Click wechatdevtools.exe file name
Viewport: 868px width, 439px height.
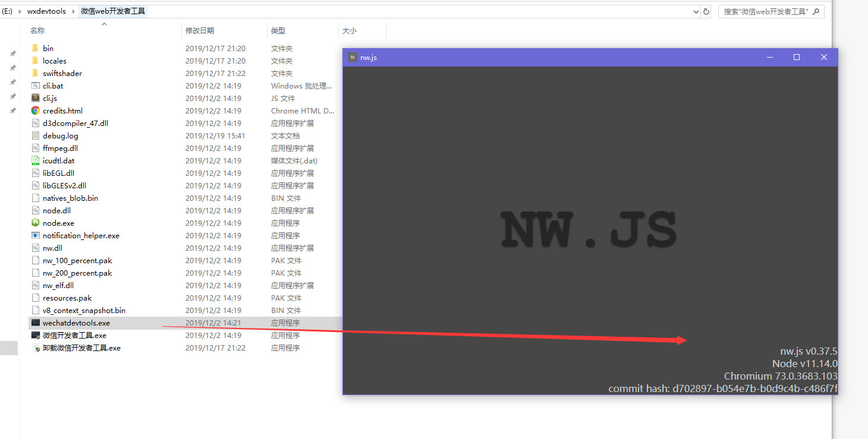(76, 323)
